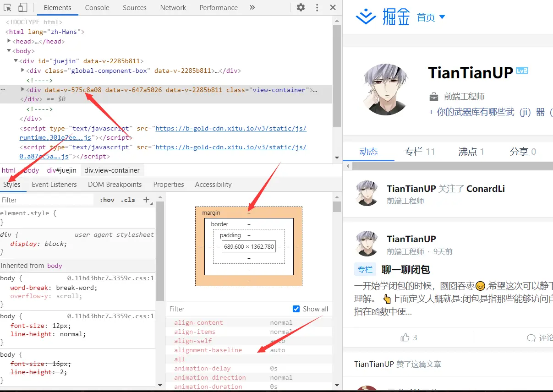Viewport: 553px width, 392px height.
Task: Open the Sources tab
Action: pos(135,7)
